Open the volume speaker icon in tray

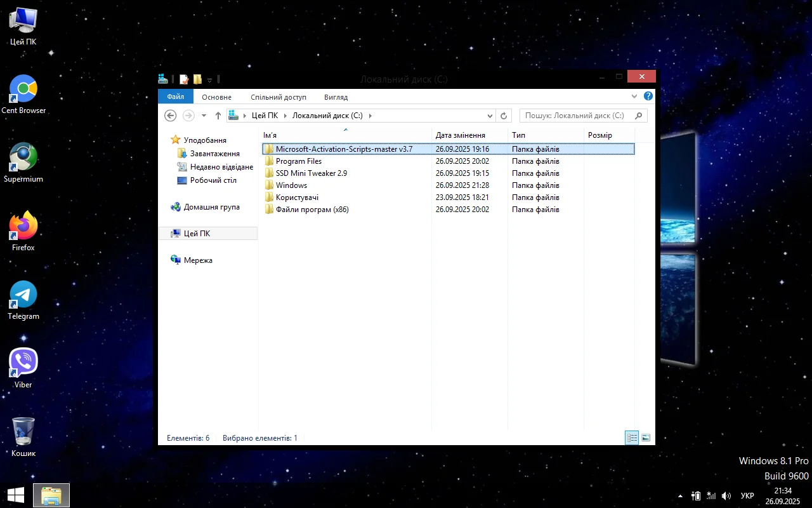[726, 495]
